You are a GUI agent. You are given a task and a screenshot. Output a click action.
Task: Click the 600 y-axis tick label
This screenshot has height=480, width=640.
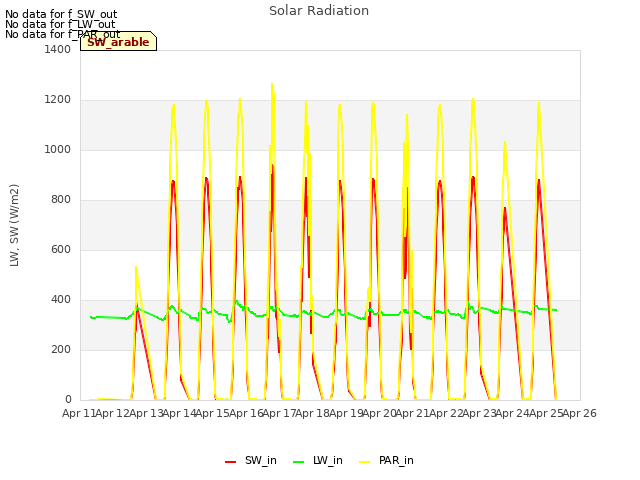tap(61, 249)
